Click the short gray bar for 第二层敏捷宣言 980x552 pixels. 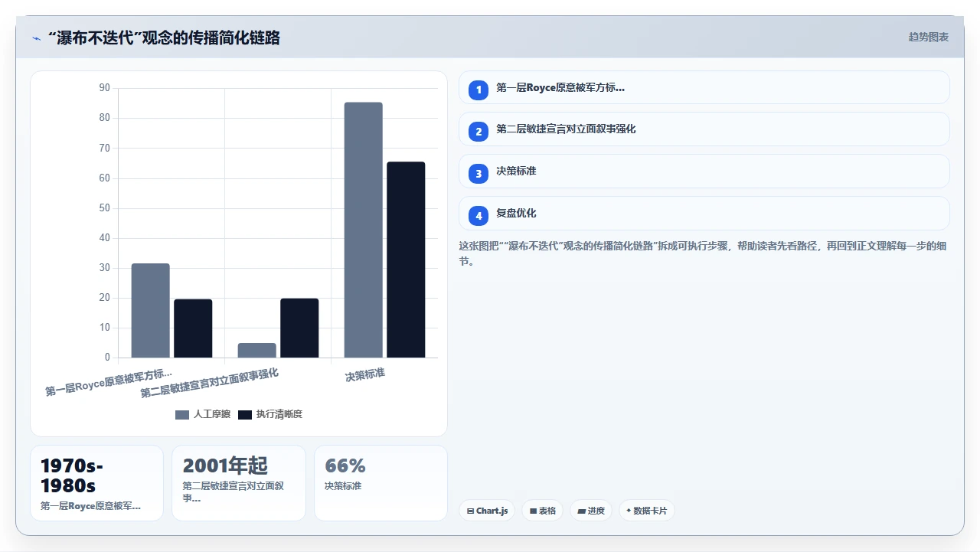pyautogui.click(x=256, y=351)
